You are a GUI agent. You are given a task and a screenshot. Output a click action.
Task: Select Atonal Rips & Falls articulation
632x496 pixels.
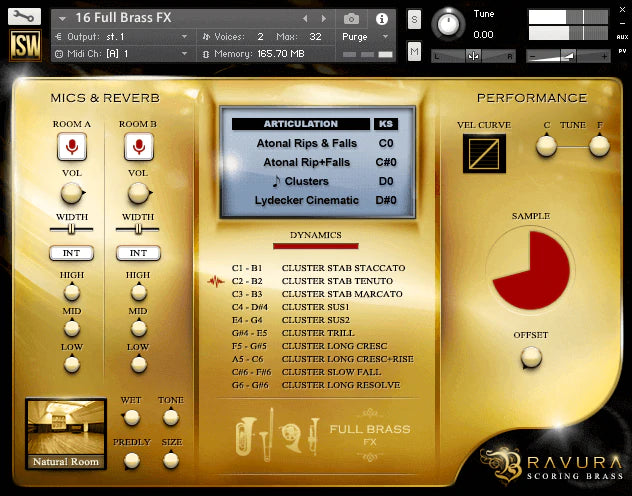307,143
